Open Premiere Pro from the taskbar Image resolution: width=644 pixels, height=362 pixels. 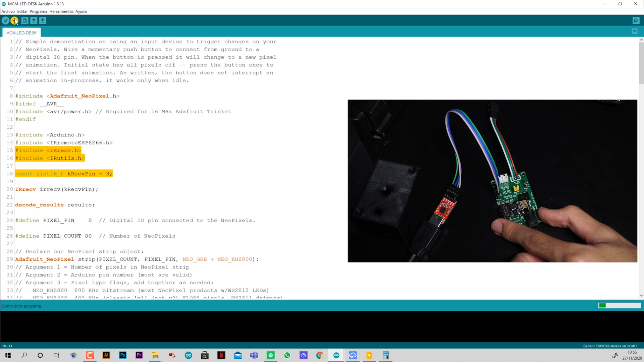(x=139, y=355)
